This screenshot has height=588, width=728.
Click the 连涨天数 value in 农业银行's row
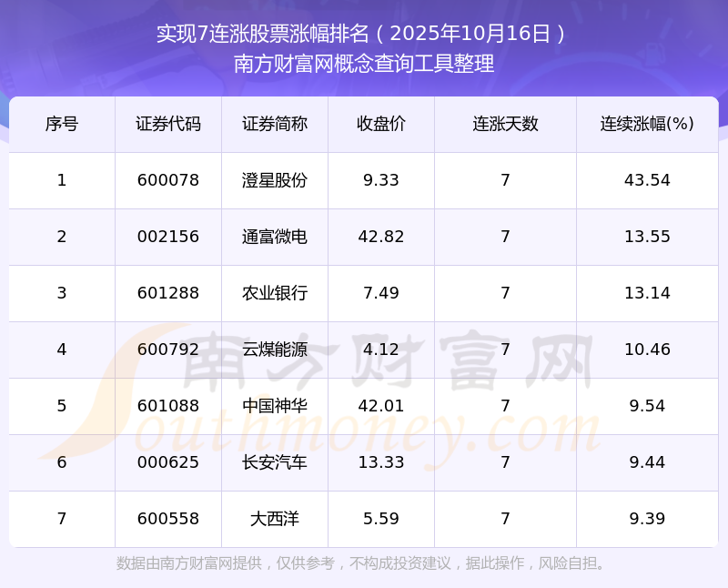505,293
